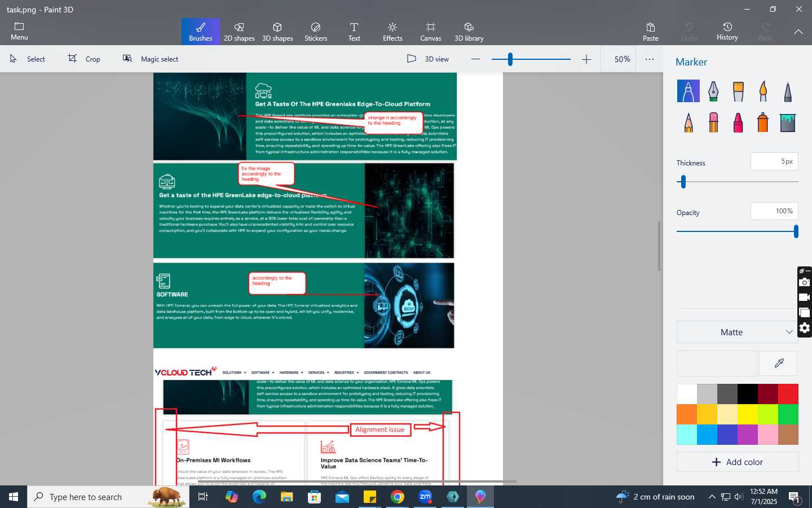Show hidden system tray icons

(712, 497)
